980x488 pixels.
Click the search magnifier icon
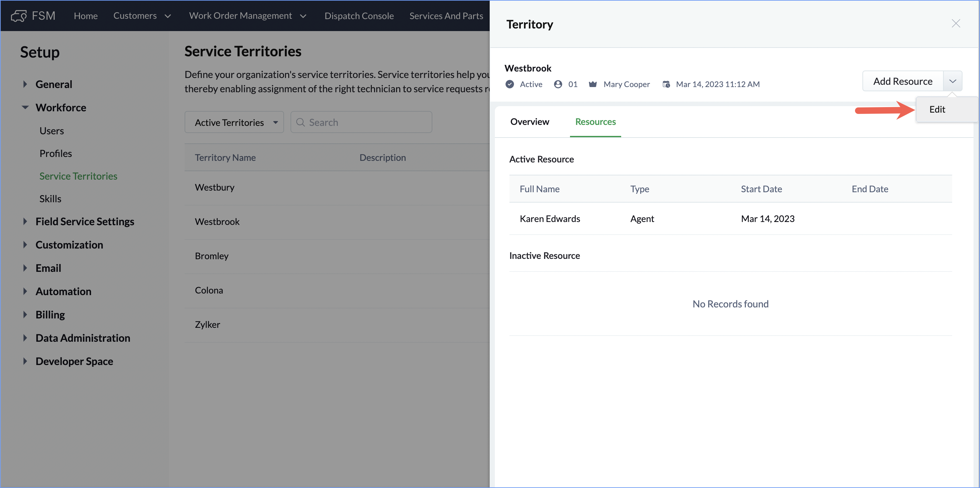click(301, 122)
